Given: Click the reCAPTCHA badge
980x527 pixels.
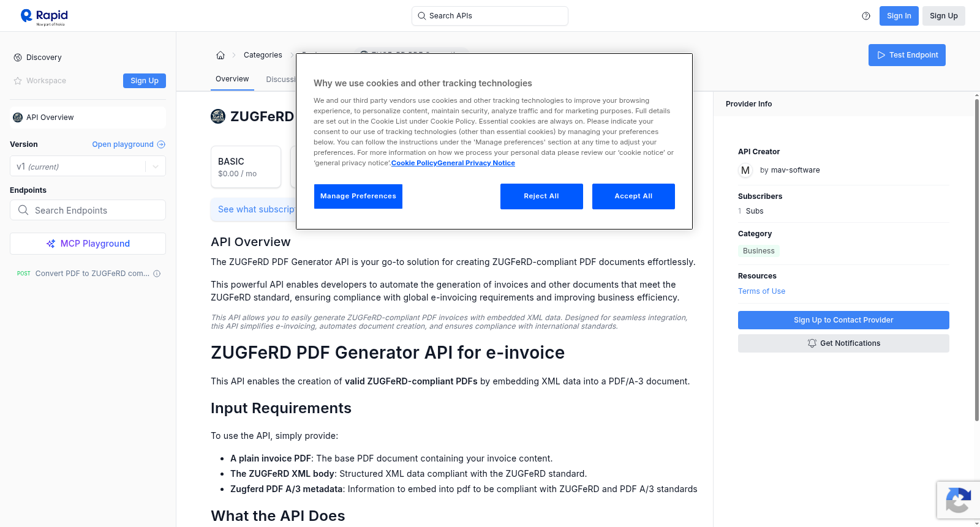Looking at the screenshot, I should tap(958, 500).
